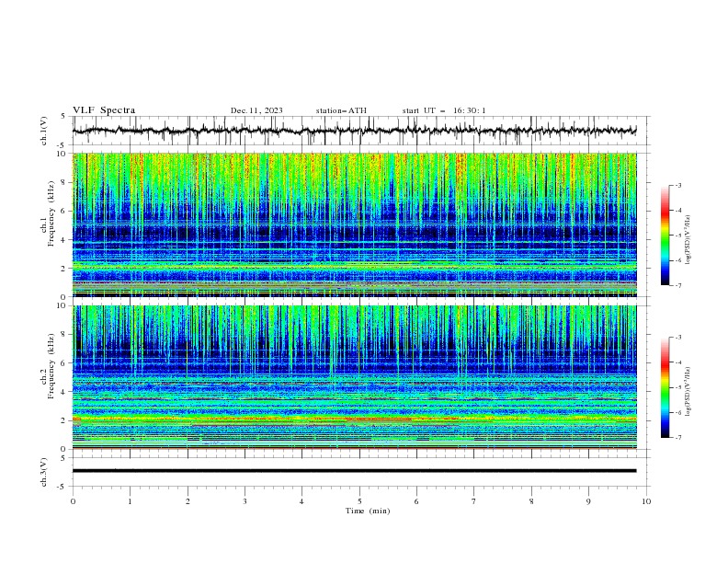Image resolution: width=728 pixels, height=563 pixels.
Task: Click the "ch.3(V)" axis label
Action: coord(43,472)
